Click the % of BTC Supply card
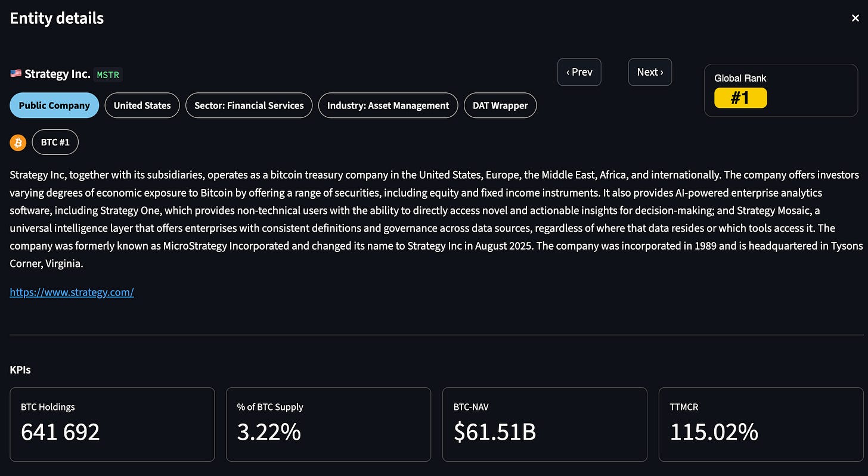868x476 pixels. click(328, 424)
